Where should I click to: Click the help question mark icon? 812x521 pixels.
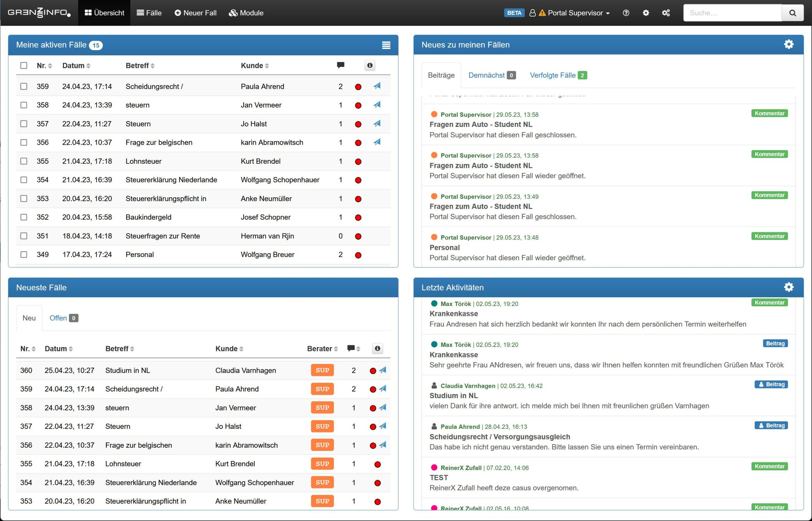pos(626,13)
